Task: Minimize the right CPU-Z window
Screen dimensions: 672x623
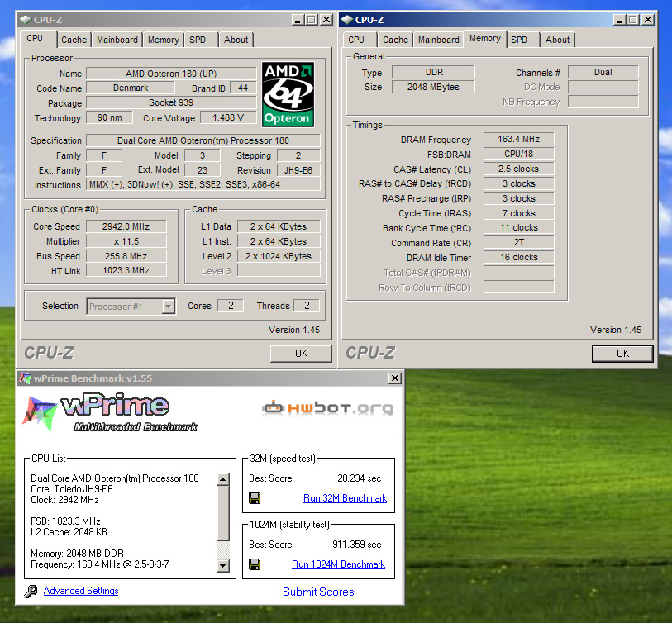Action: click(x=619, y=20)
